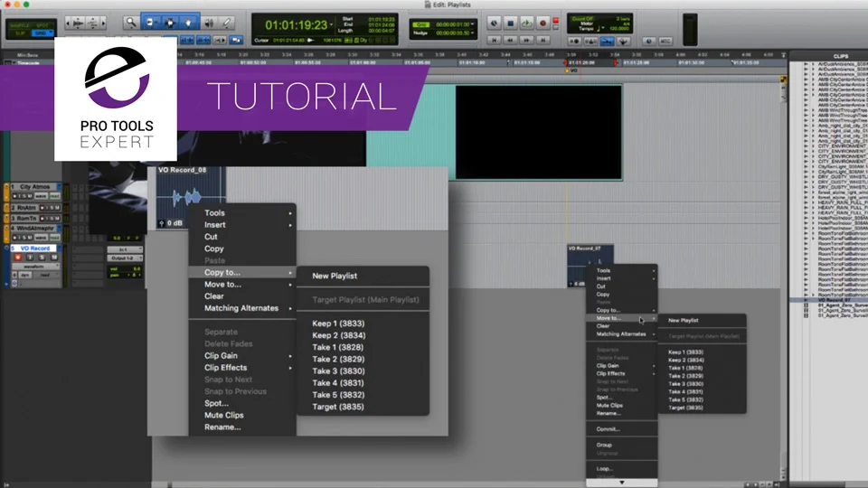Viewport: 868px width, 488px height.
Task: Click the transport Stop button
Action: click(510, 23)
